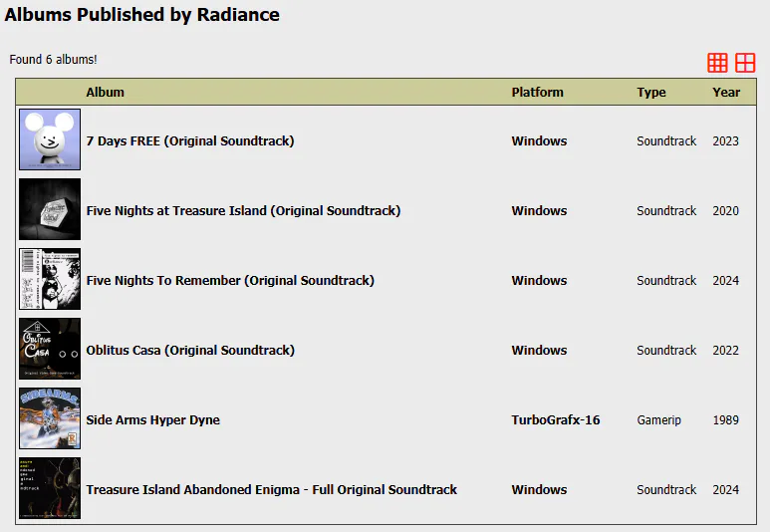Open the 7 Days FREE (Original Soundtrack) link
Screen dimensions: 770x532
[190, 141]
